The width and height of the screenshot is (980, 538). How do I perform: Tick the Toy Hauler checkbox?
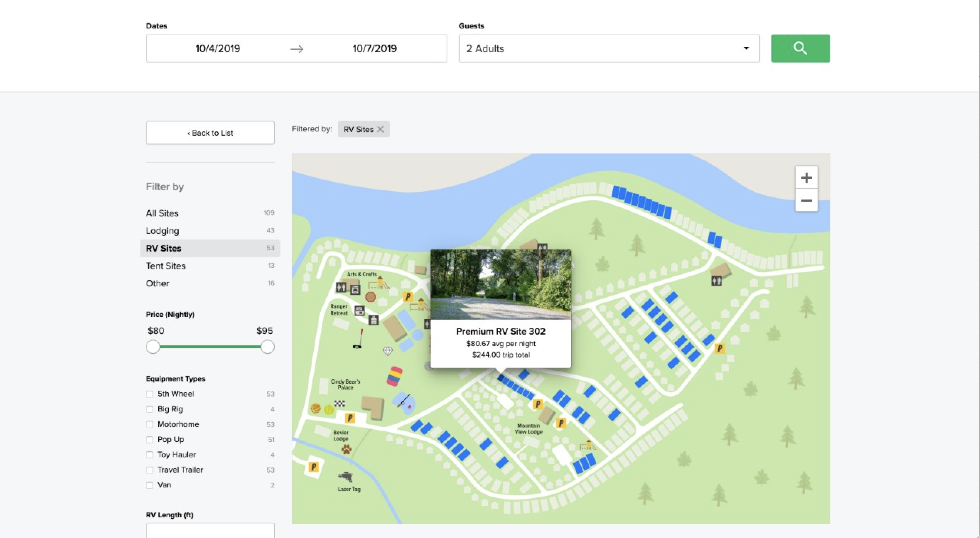[x=149, y=455]
